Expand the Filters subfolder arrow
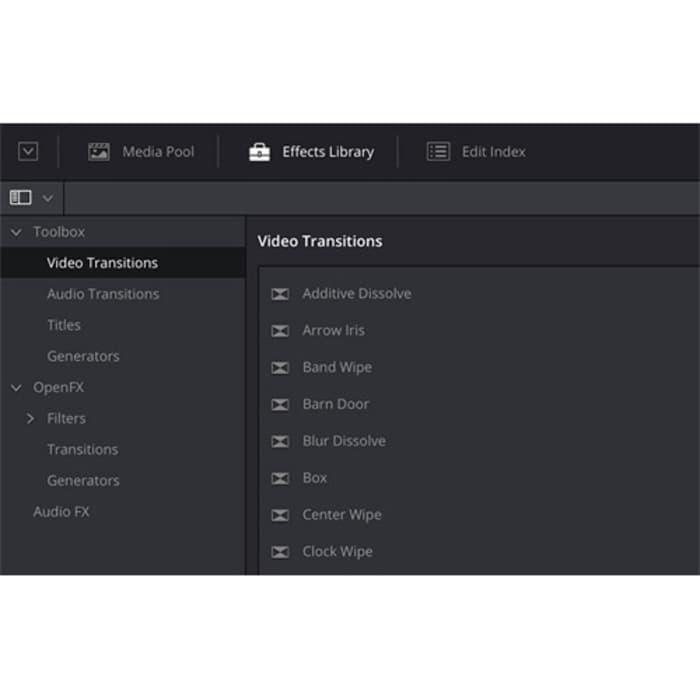Screen dimensions: 700x700 (x=30, y=418)
